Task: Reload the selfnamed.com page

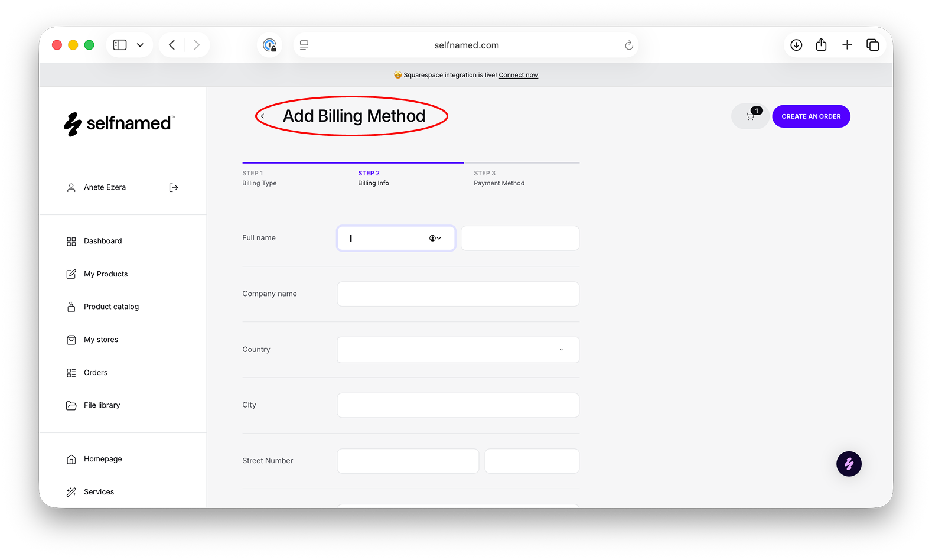Action: click(x=629, y=45)
